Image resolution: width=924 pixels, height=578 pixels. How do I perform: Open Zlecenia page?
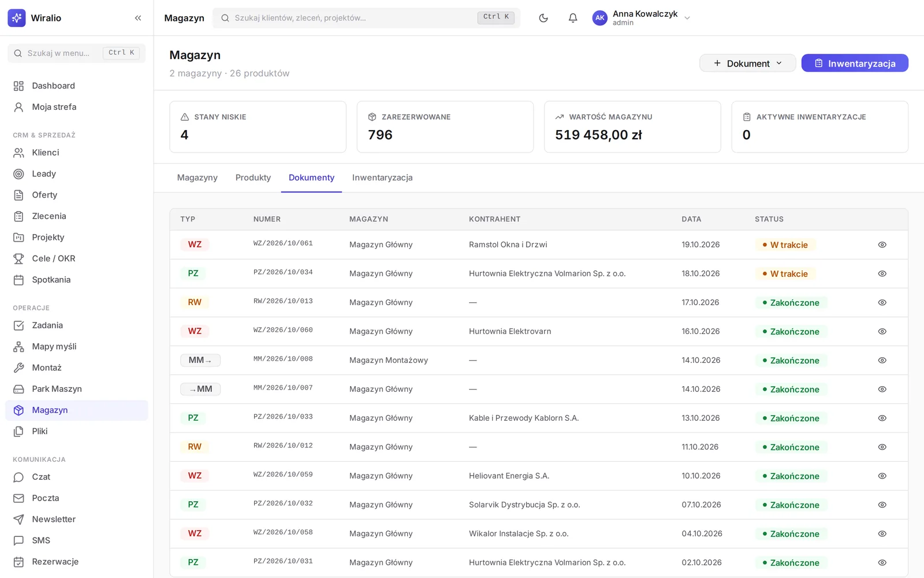pyautogui.click(x=77, y=216)
